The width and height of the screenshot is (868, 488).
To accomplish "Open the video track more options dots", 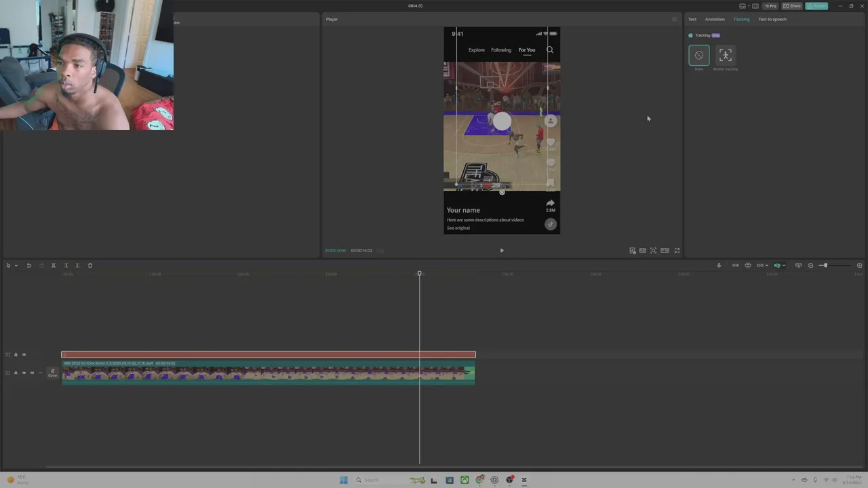I will [x=40, y=373].
